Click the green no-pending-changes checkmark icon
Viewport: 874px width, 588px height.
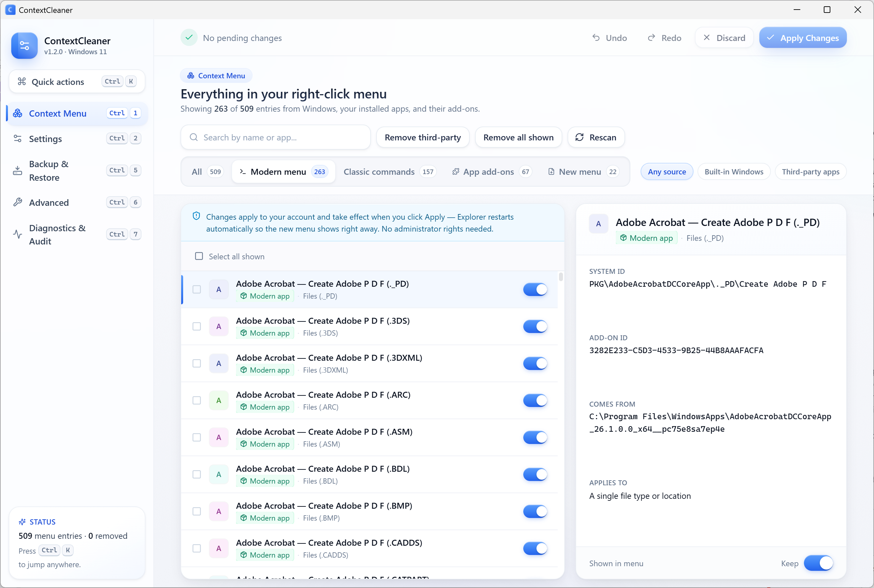(189, 38)
